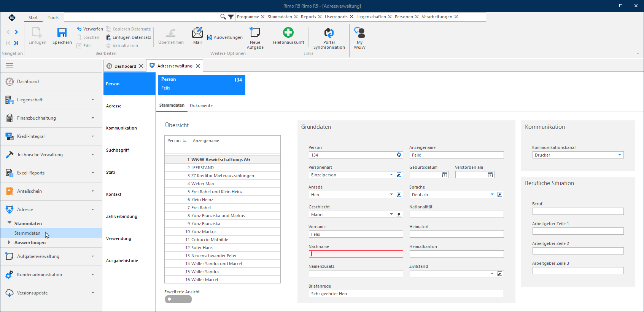Open Tools ribbon tab

pos(53,18)
